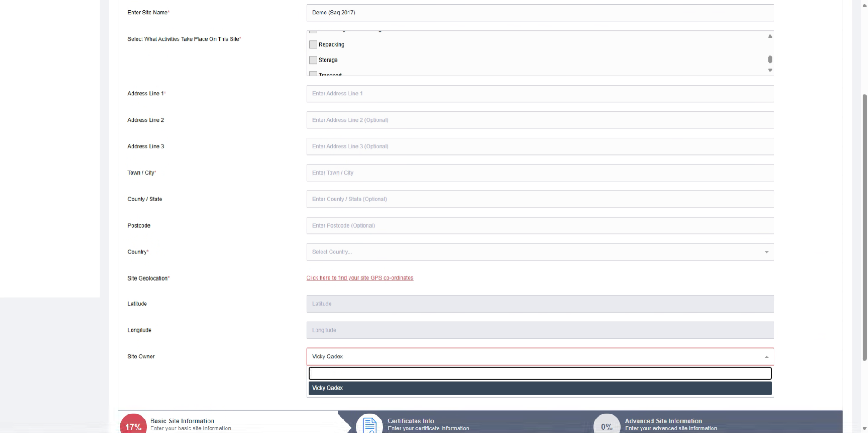Viewport: 868px width, 433px height.
Task: Open the Certificates Info step
Action: click(x=466, y=422)
